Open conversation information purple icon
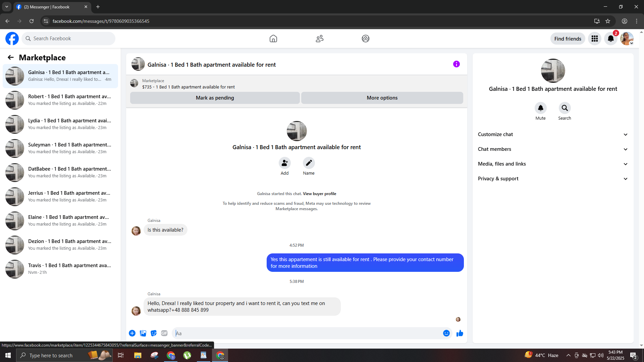The width and height of the screenshot is (644, 362). 457,64
